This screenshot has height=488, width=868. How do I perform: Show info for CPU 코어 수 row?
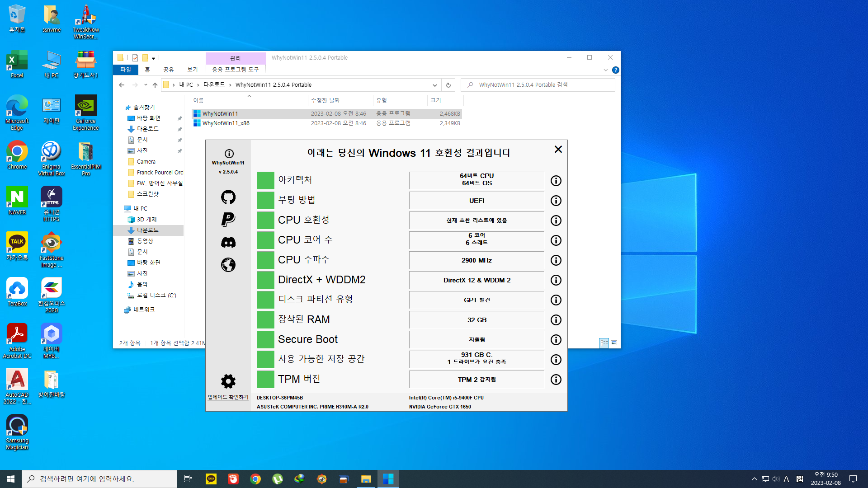coord(556,240)
